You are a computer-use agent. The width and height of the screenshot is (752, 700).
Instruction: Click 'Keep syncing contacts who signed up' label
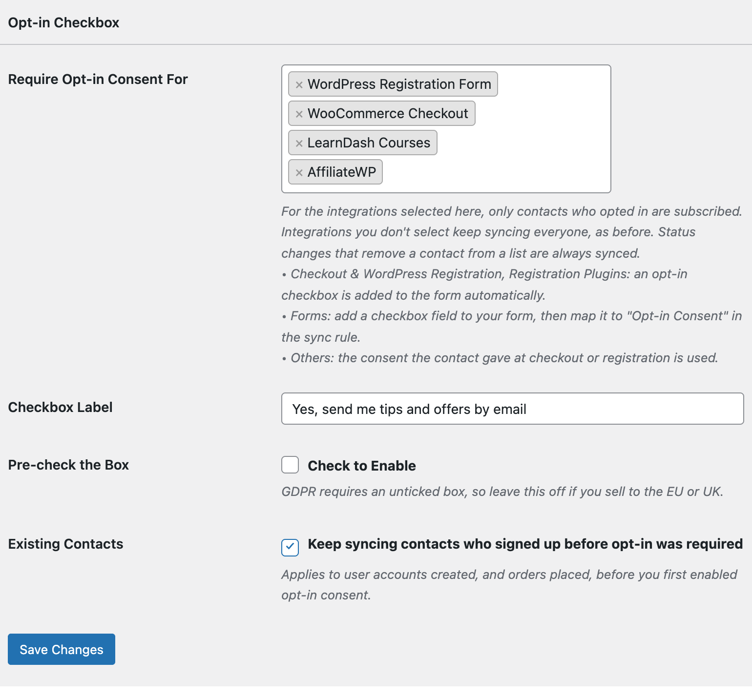[525, 544]
